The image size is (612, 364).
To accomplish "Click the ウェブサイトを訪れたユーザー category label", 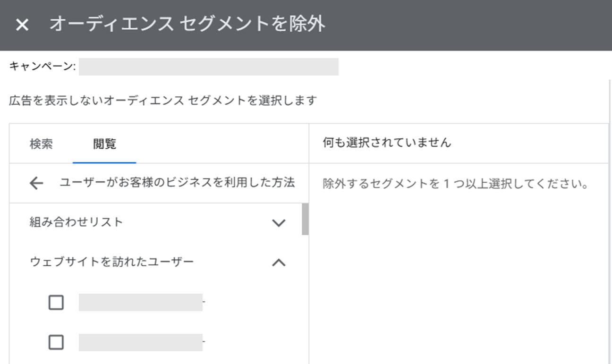I will click(111, 262).
